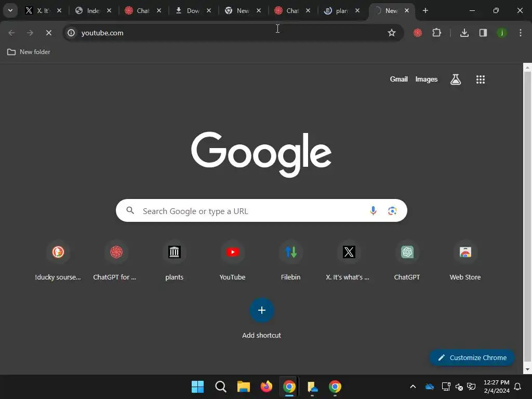Image resolution: width=532 pixels, height=399 pixels.
Task: Bookmark this tab with the star
Action: (x=392, y=33)
